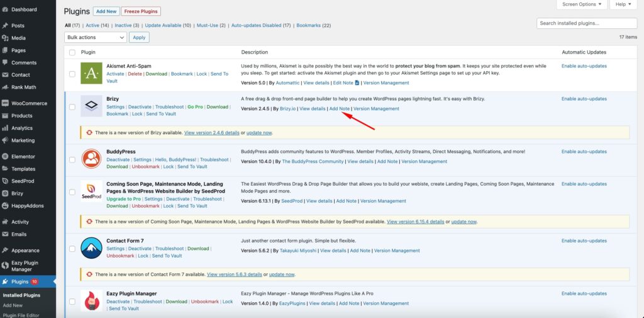Expand the Screen Options panel
Screen dimensions: 644x318
582,4
